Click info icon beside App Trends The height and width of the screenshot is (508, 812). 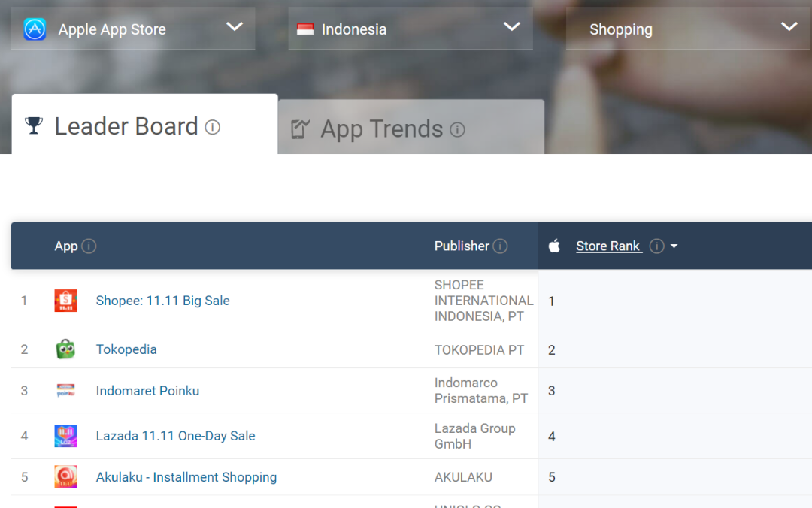(457, 129)
